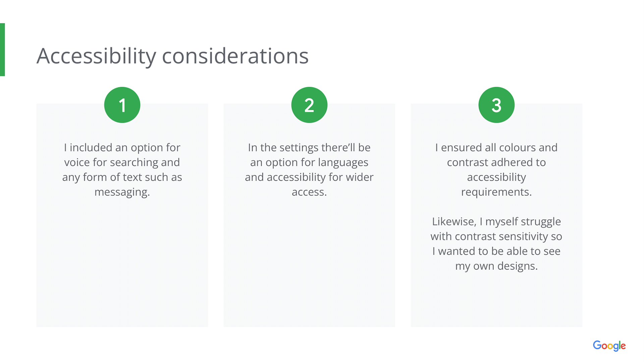Screen dimensions: 644x362
Task: Click 'In the settings there'll be' line
Action: pyautogui.click(x=309, y=147)
